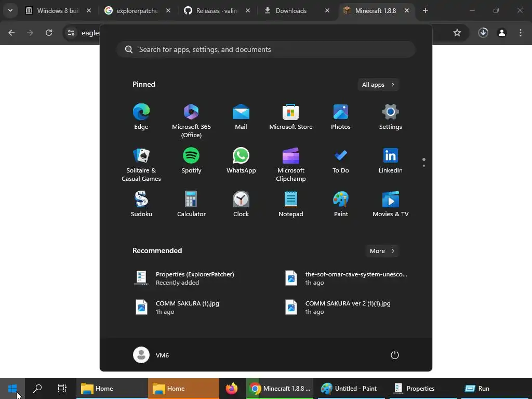Switch to highlighted orange Home window

click(x=183, y=389)
